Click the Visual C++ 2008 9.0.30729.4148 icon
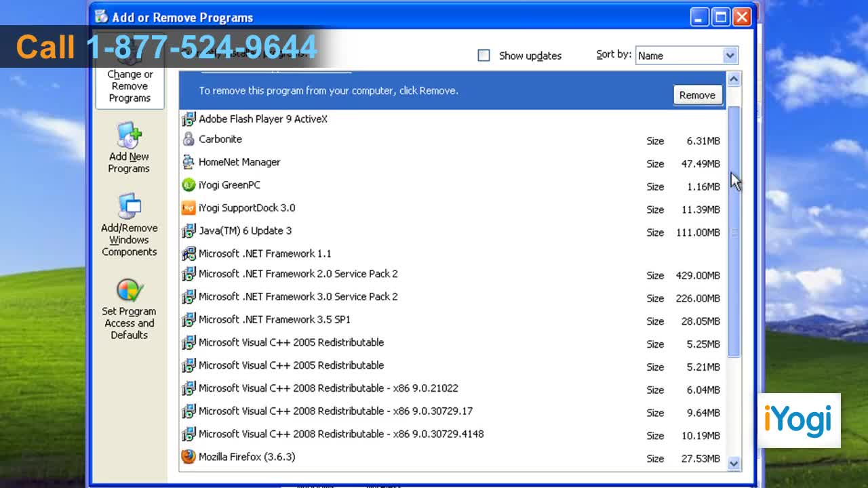The height and width of the screenshot is (488, 868). tap(189, 434)
